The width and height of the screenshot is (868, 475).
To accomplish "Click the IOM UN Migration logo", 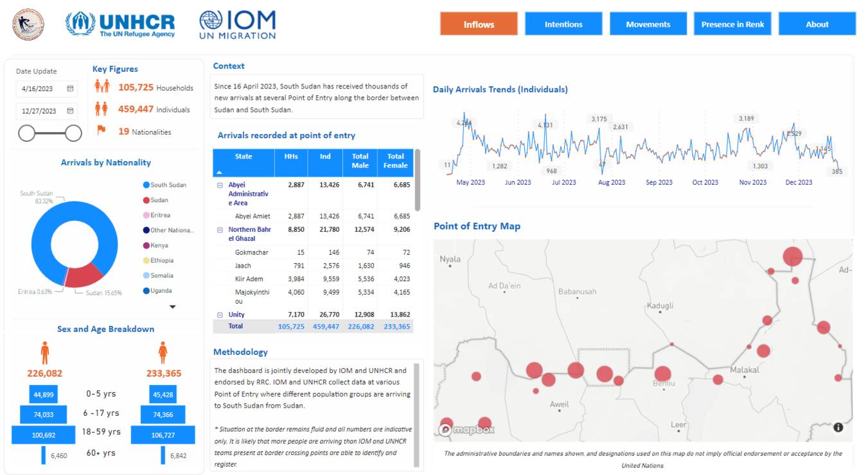I will pyautogui.click(x=238, y=24).
